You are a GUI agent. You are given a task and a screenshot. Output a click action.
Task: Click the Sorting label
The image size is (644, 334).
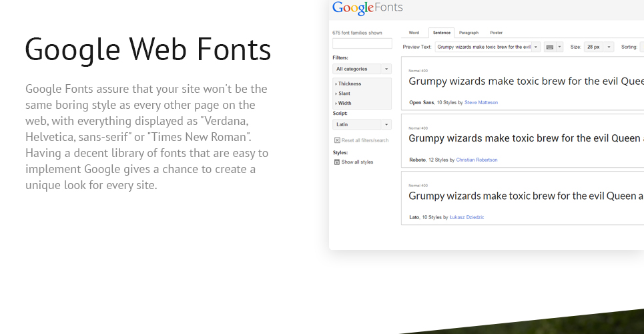click(629, 47)
